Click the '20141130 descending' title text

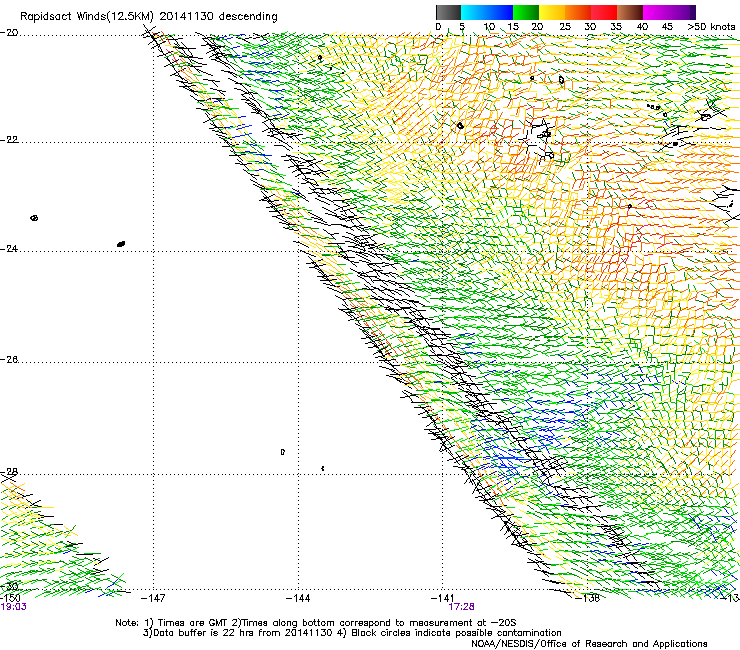coord(219,17)
